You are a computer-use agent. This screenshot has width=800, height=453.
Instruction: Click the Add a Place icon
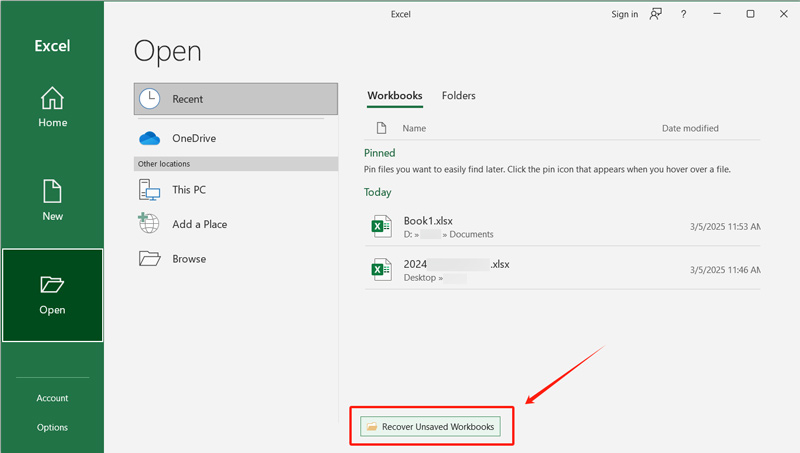(x=150, y=224)
